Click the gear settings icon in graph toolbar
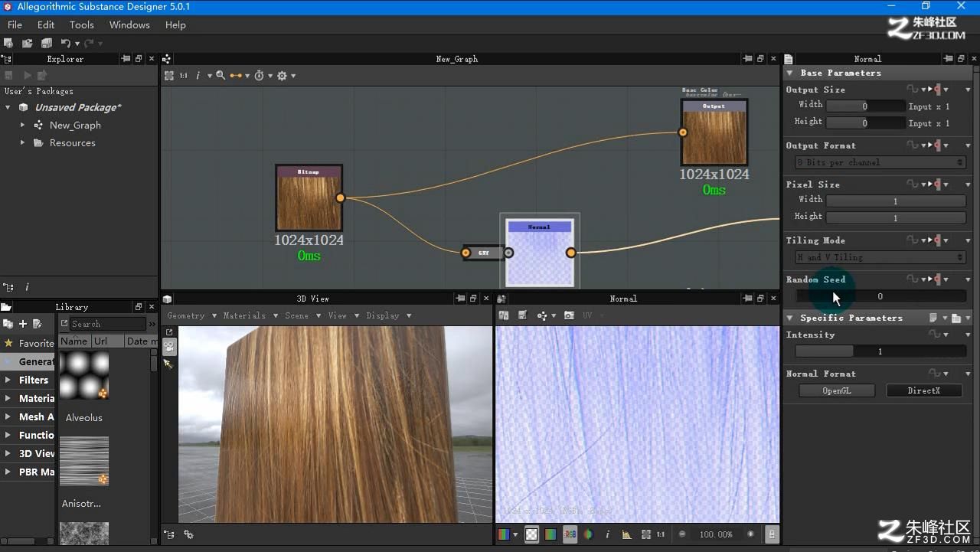The image size is (980, 552). [x=282, y=76]
